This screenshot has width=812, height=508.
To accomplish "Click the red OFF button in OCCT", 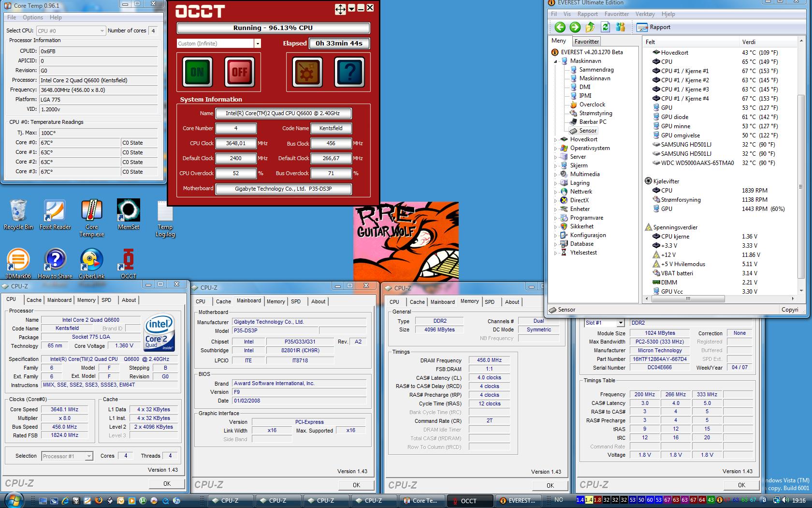I will pyautogui.click(x=239, y=72).
